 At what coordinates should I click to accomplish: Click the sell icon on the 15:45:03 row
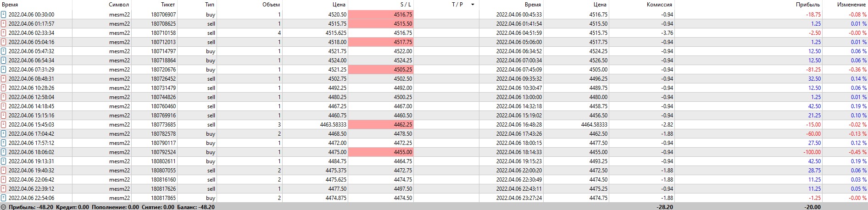point(4,125)
